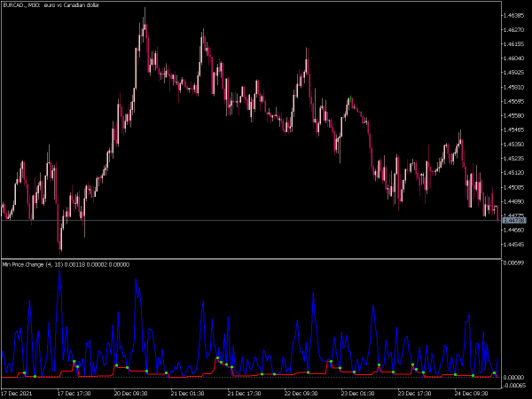Click the 23 Dec 17:30 time label

pos(414,394)
